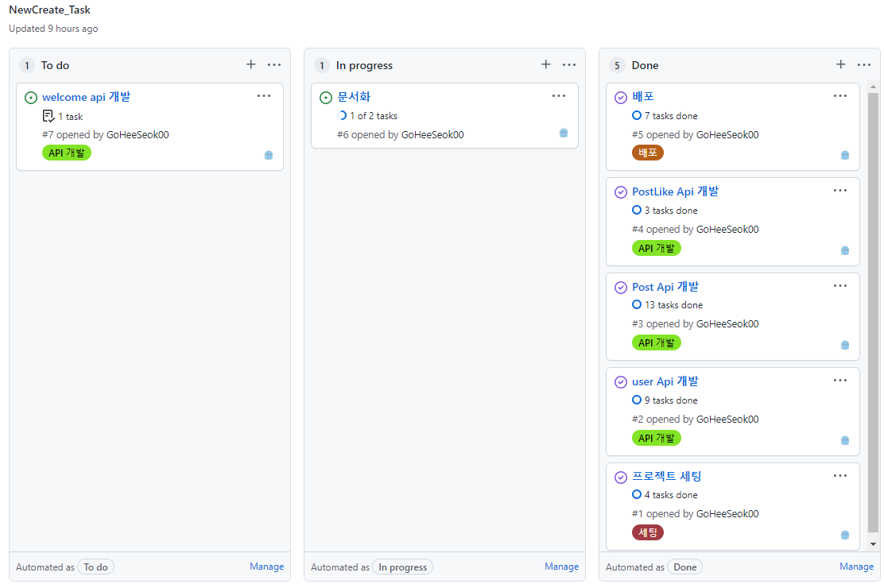The height and width of the screenshot is (588, 884).
Task: Click assignee avatar on welcome api card
Action: pyautogui.click(x=269, y=155)
